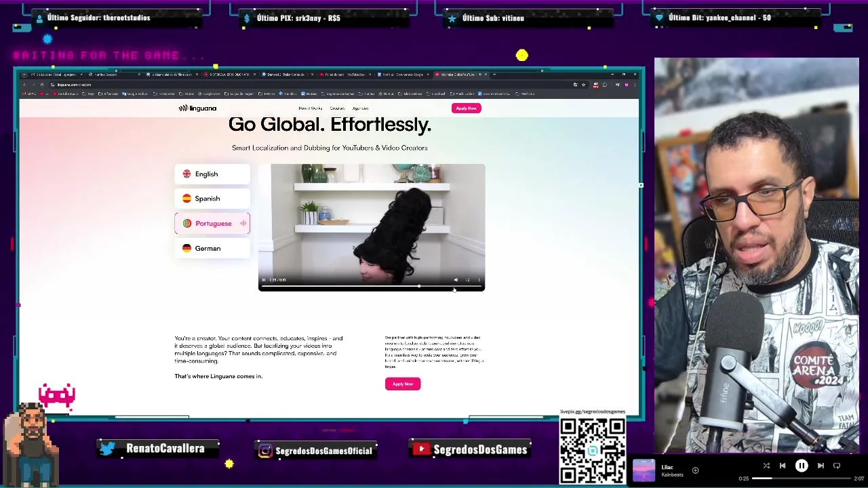Screen dimensions: 868x488
Task: Open the Lilac album cover thumbnail
Action: tap(644, 470)
